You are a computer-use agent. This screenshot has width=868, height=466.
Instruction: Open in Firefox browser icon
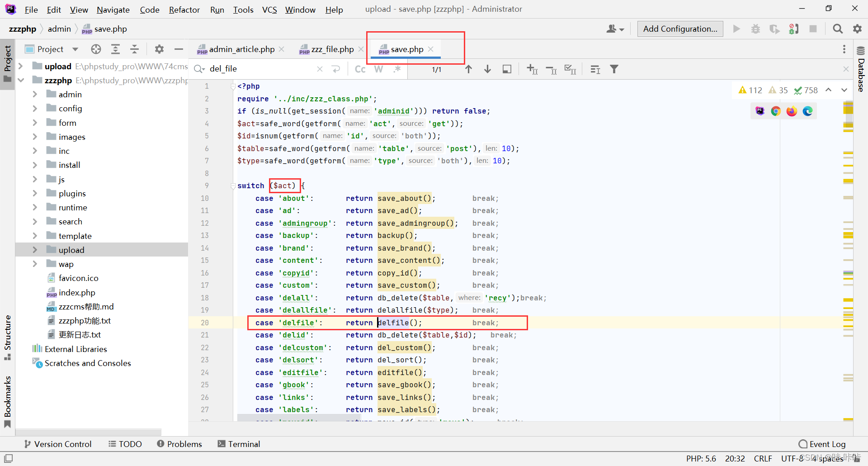pos(792,111)
